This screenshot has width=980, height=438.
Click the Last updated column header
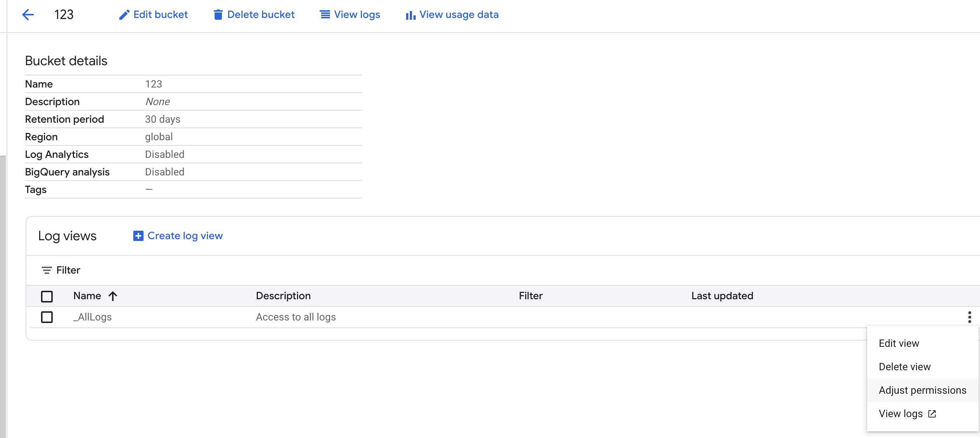[x=722, y=296]
